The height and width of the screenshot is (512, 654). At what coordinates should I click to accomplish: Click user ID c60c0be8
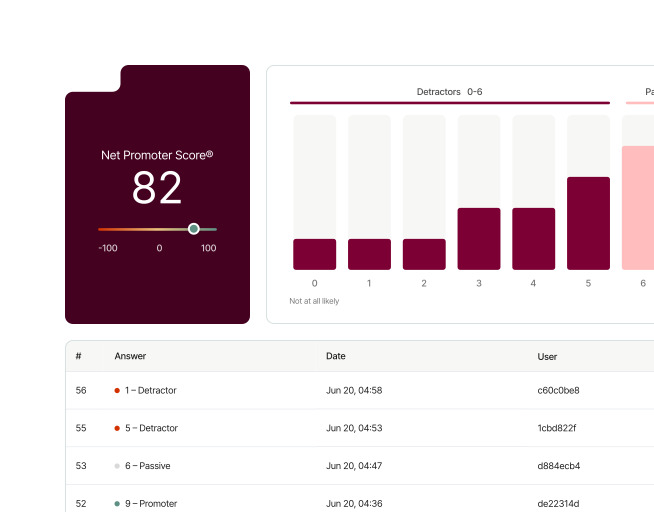click(x=558, y=390)
